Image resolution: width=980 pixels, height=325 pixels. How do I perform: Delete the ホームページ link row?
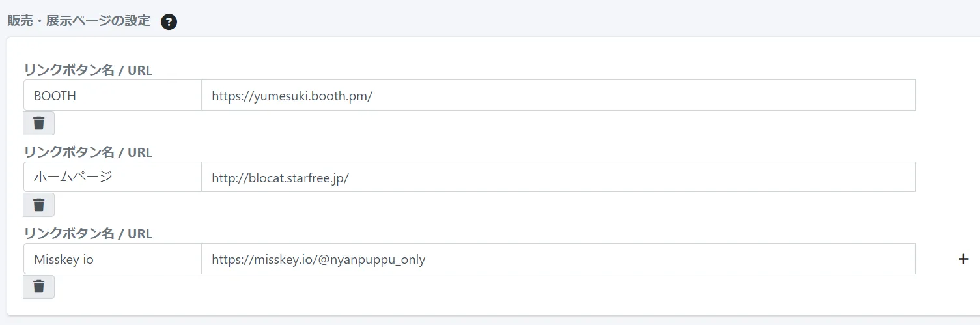[x=38, y=205]
